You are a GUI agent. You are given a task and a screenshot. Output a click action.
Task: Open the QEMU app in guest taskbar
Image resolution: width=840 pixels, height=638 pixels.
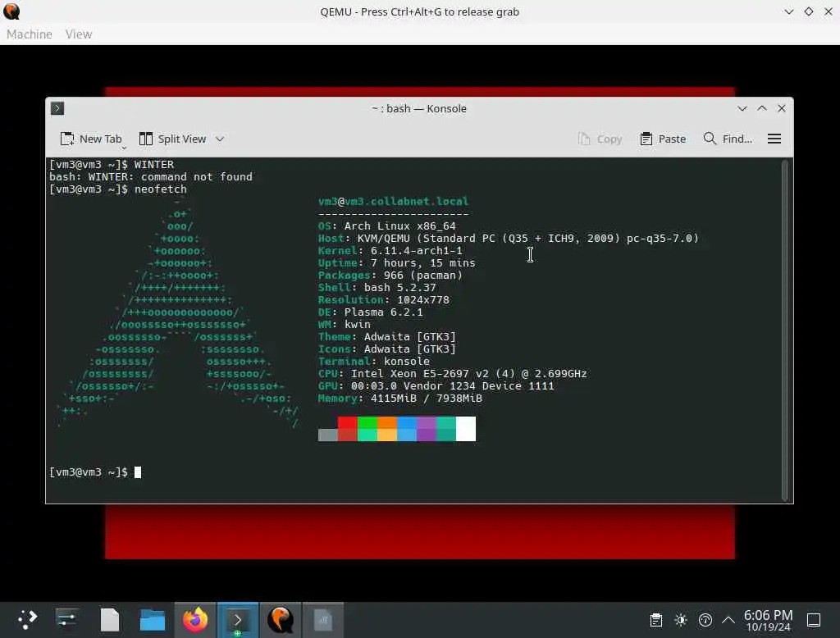pos(281,620)
